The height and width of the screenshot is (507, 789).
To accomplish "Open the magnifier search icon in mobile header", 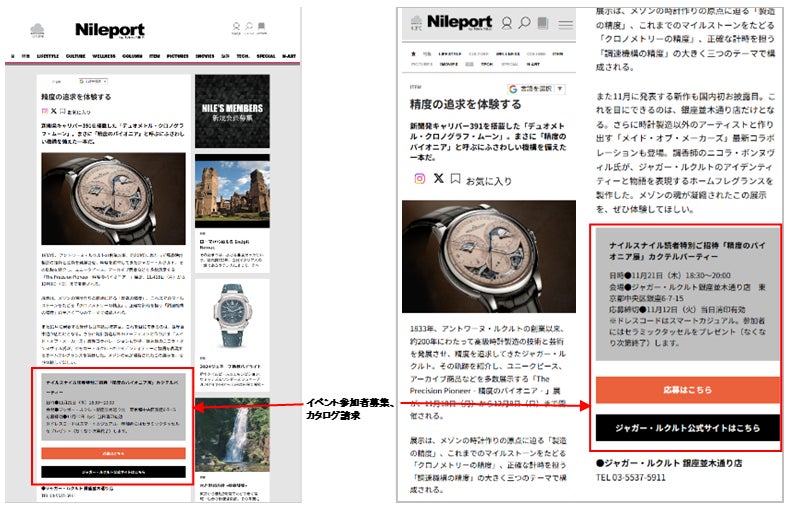I will click(x=524, y=23).
